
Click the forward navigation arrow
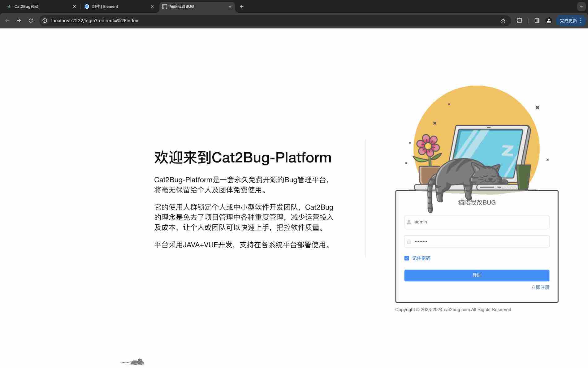(x=19, y=20)
